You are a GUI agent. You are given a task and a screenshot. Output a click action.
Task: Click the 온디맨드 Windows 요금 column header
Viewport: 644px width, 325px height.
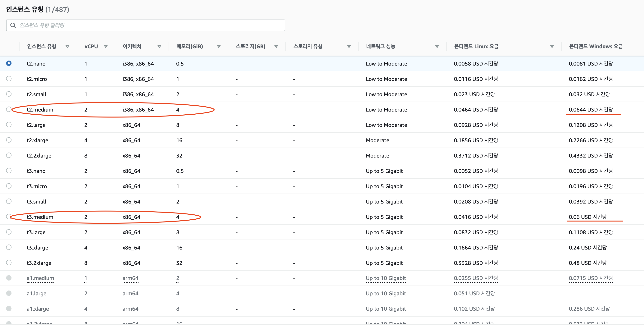[596, 46]
